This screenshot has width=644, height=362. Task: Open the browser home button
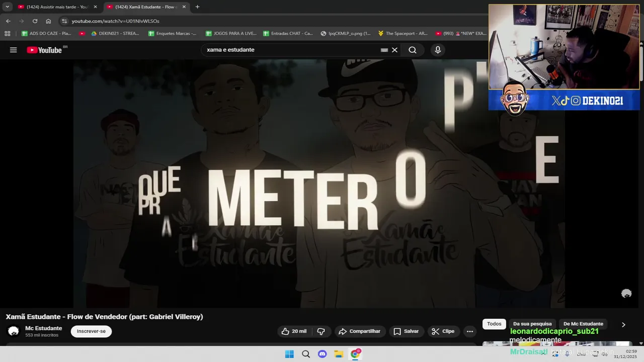48,21
